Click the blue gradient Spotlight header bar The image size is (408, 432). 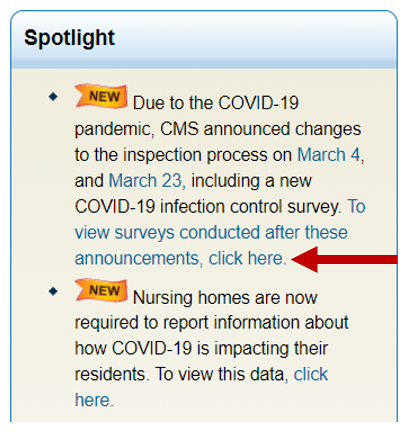pyautogui.click(x=204, y=40)
